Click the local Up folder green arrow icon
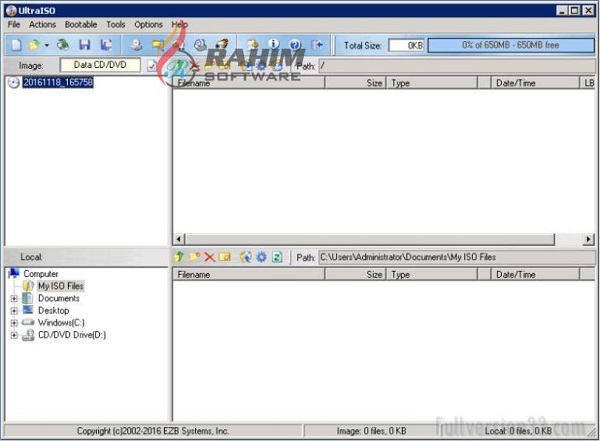The image size is (600, 441). [179, 257]
